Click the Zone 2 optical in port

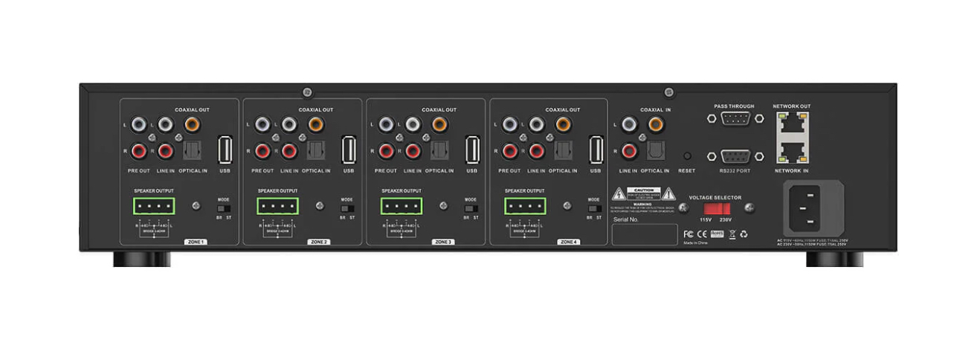[x=316, y=152]
